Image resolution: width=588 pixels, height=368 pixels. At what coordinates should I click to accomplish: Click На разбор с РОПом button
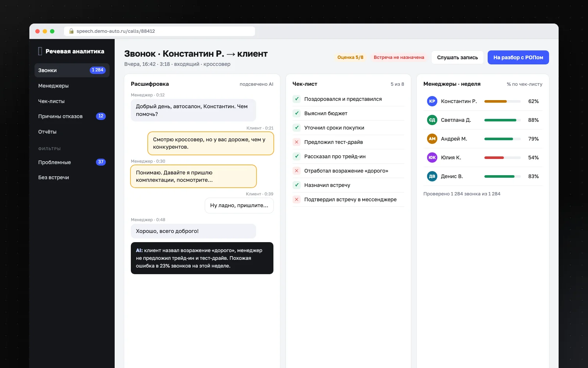[518, 57]
